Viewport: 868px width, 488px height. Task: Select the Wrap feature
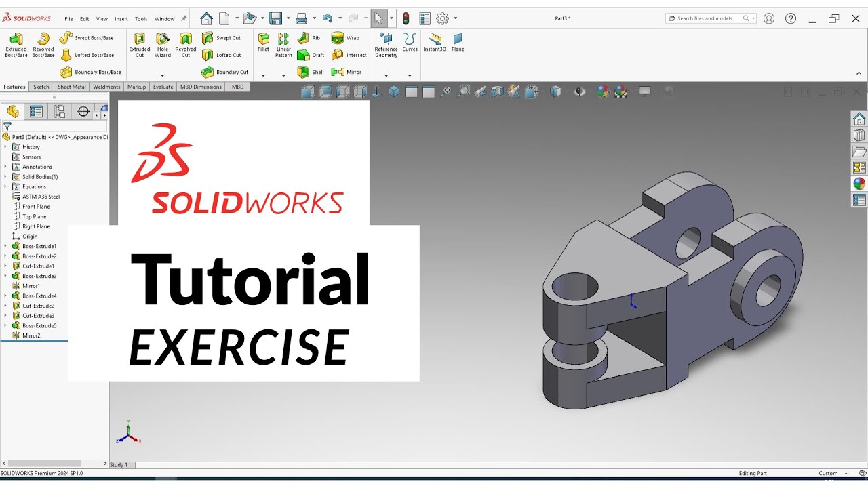[x=346, y=38]
